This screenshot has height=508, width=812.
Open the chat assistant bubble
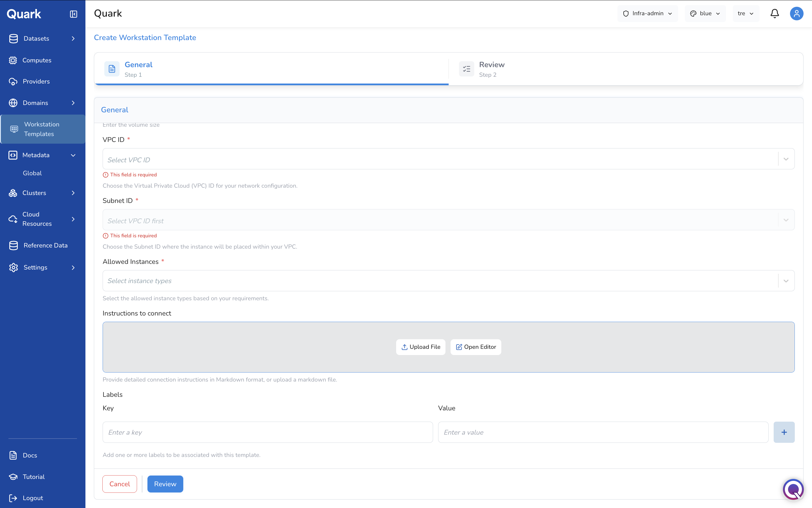click(793, 489)
